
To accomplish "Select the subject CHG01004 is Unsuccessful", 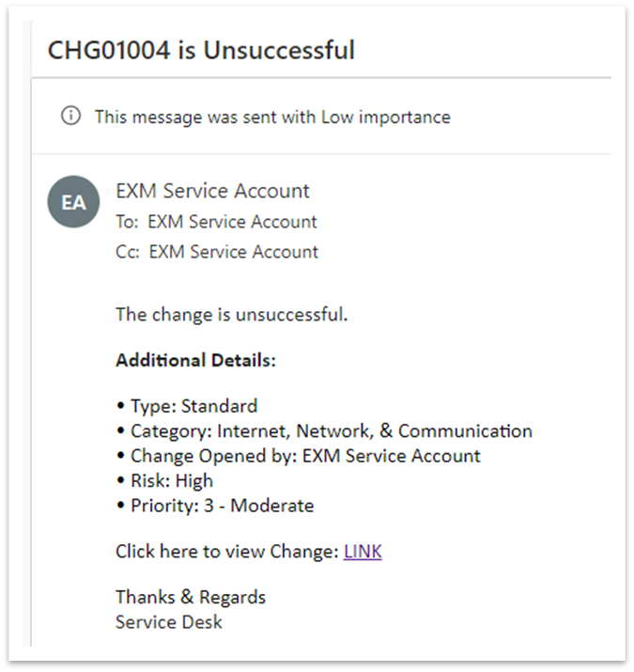I will pos(201,50).
